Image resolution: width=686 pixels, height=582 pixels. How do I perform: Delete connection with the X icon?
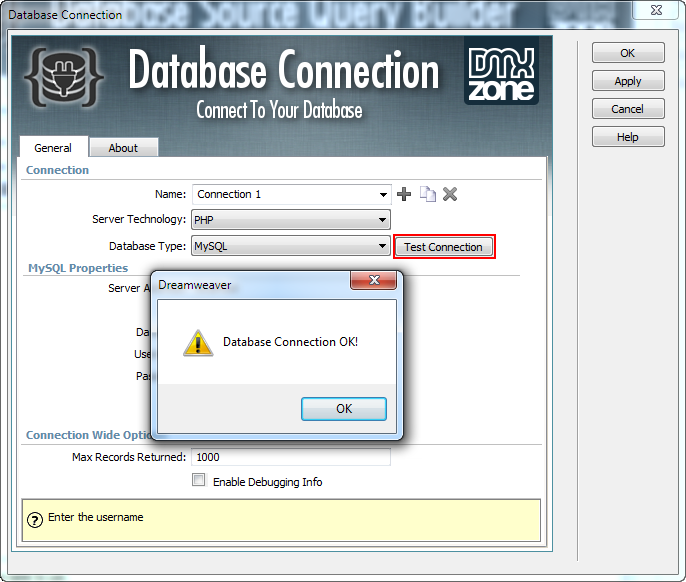pos(450,194)
